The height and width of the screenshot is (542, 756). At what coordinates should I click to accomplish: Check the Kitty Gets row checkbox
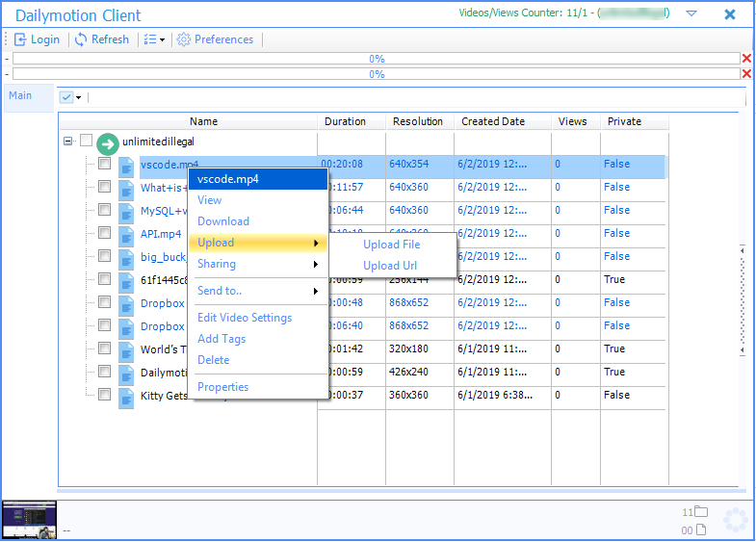click(104, 395)
